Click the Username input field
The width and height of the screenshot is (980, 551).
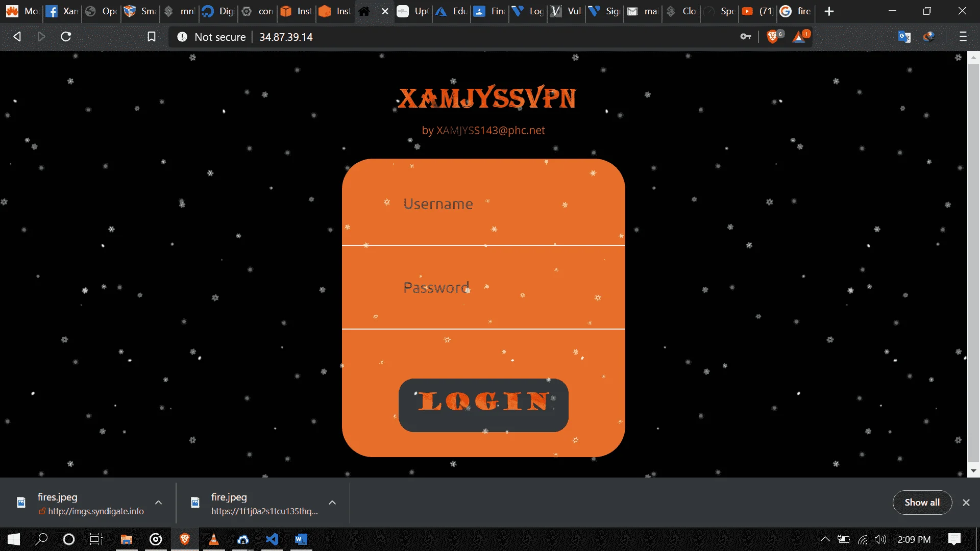483,204
